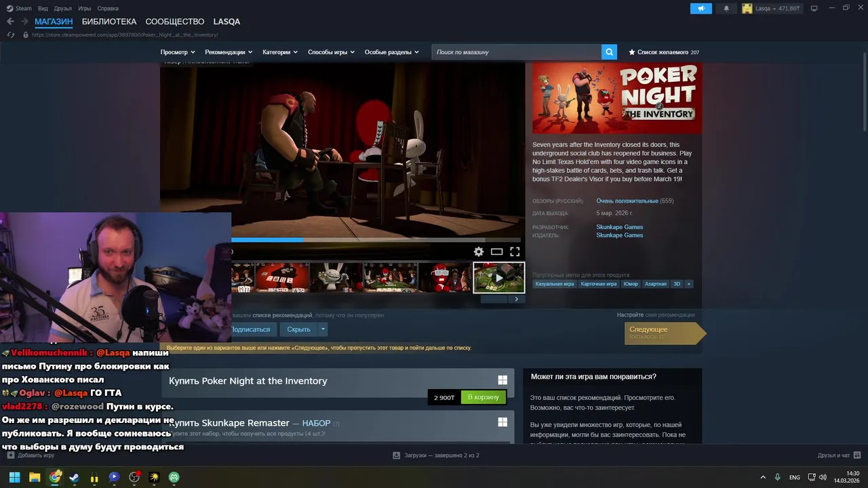Open Steam from the taskbar
Image resolution: width=868 pixels, height=488 pixels.
tap(75, 477)
